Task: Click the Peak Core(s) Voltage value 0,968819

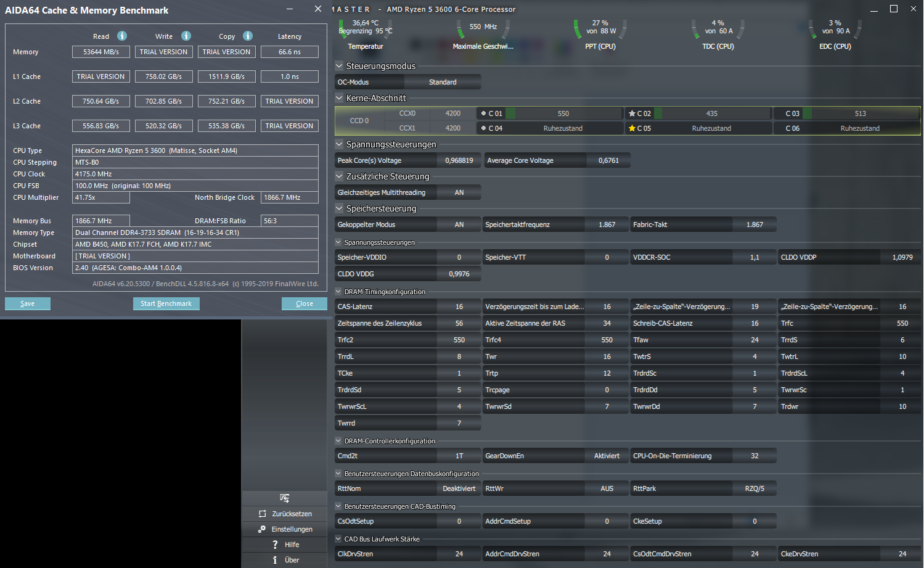Action: 459,160
